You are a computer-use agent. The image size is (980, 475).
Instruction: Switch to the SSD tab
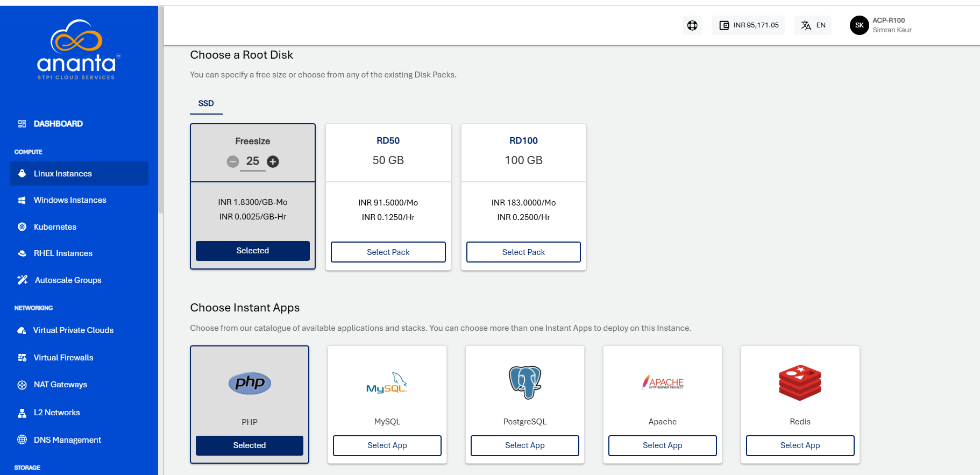pos(206,103)
